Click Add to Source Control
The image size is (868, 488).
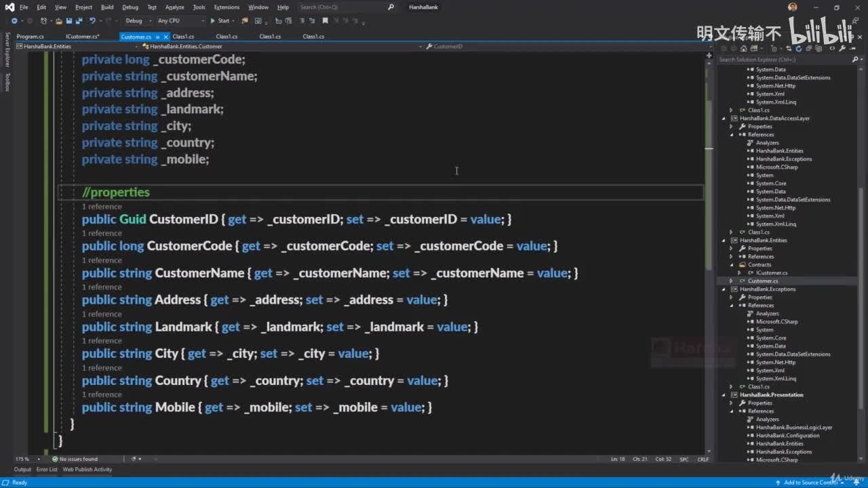tap(810, 483)
